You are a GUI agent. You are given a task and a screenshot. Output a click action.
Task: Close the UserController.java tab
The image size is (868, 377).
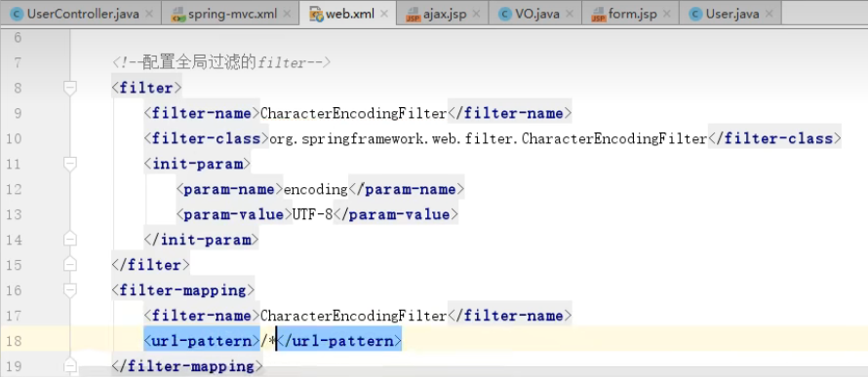pos(148,15)
